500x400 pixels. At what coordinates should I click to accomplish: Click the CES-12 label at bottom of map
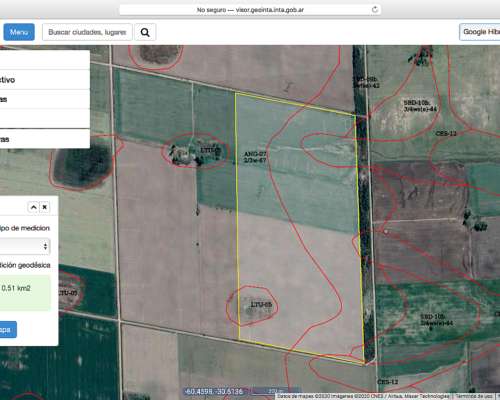(388, 382)
